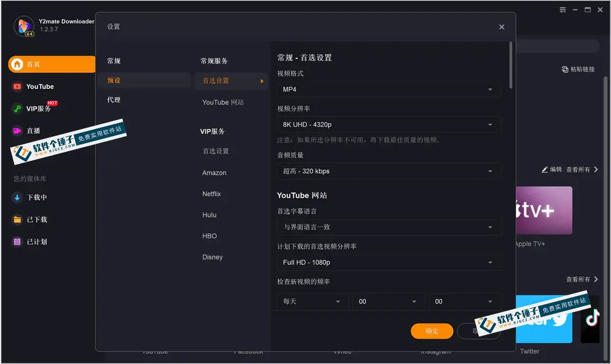Screen dimensions: 611x364
Task: Click the 计划下载的首选视频分辨率 label
Action: tap(317, 246)
